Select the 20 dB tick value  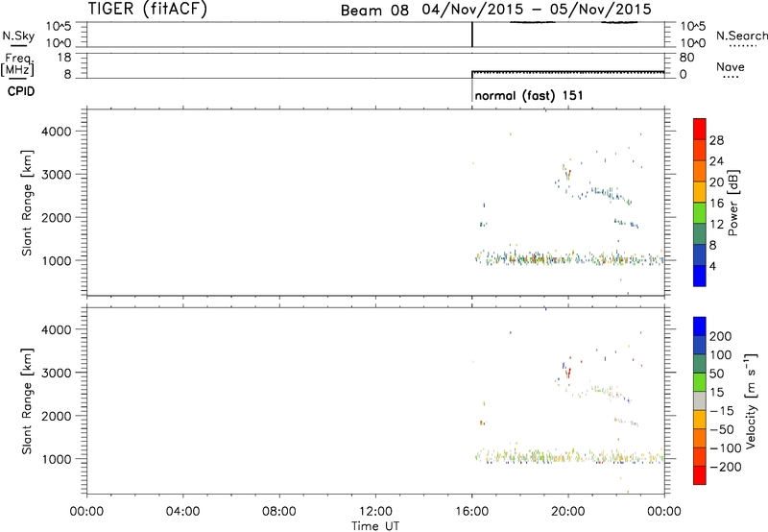point(716,182)
